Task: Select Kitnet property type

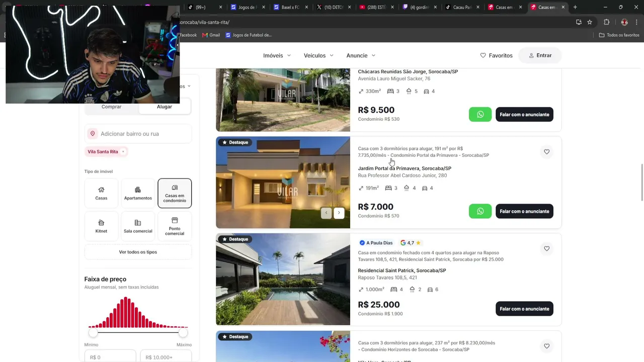Action: coord(101,226)
